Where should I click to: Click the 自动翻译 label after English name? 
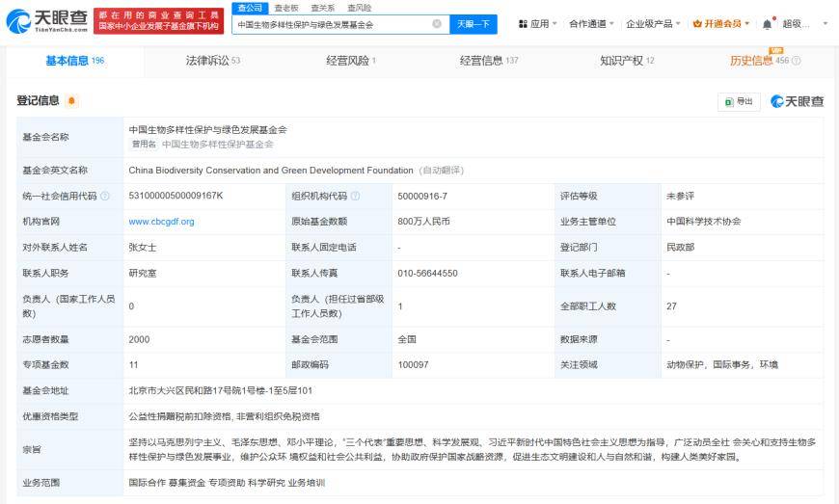(x=442, y=171)
